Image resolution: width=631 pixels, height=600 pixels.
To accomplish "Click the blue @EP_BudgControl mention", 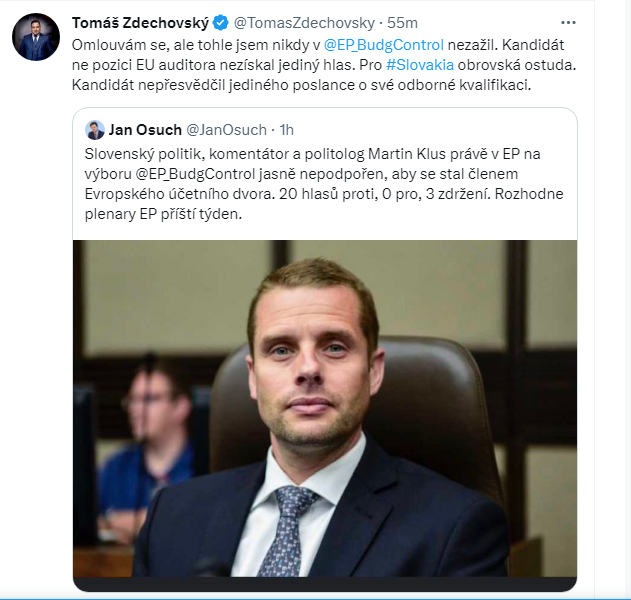I will coord(384,44).
